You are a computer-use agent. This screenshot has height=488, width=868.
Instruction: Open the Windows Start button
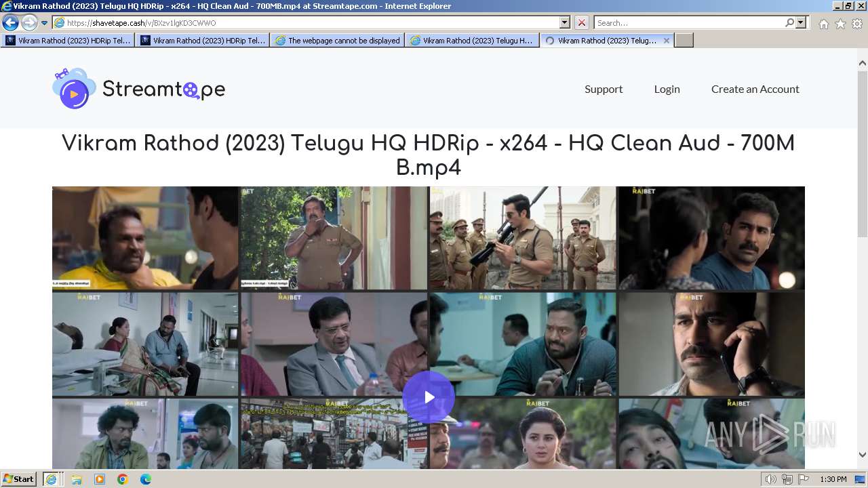click(19, 479)
